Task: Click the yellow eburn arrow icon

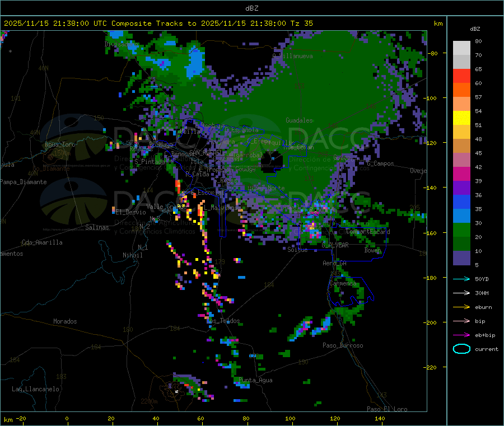Action: [x=461, y=307]
